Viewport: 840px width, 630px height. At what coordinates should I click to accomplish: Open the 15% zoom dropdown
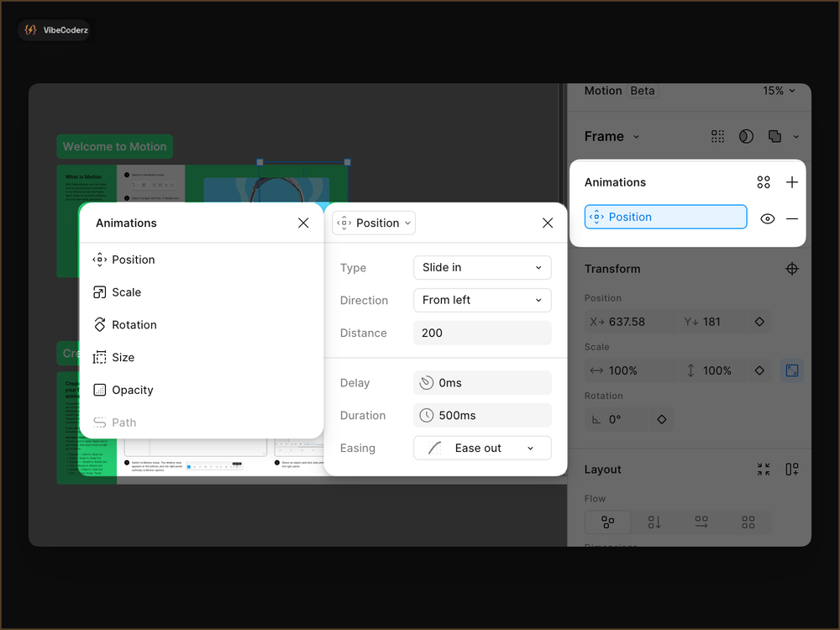click(779, 91)
